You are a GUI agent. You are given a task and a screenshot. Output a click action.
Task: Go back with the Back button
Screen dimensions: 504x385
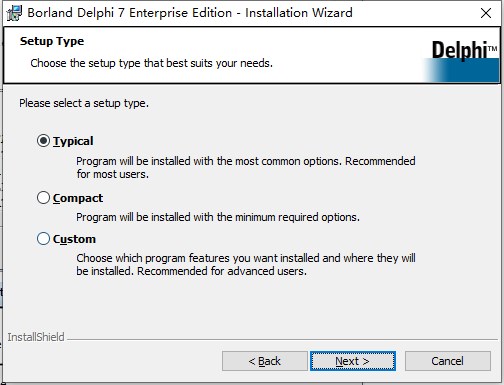[265, 361]
